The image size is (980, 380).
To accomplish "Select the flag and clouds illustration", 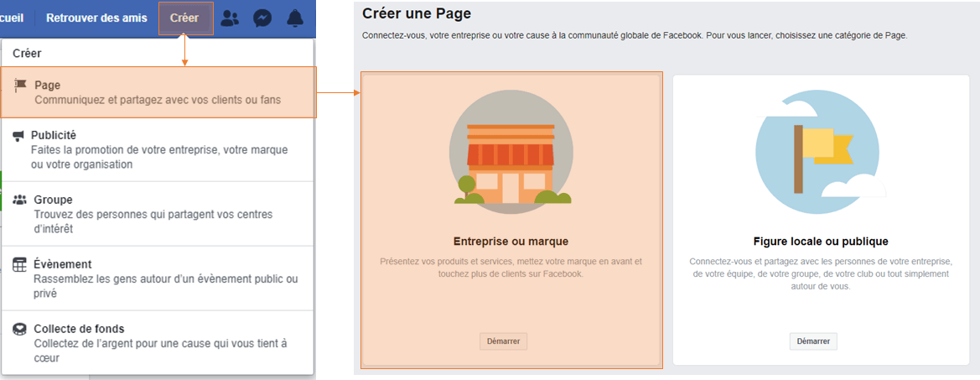I will click(x=819, y=152).
